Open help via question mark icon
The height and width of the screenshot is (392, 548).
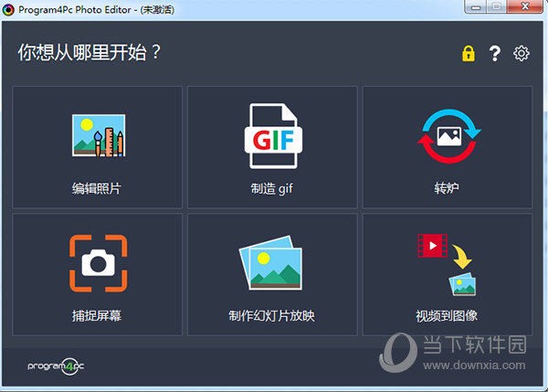tap(494, 54)
